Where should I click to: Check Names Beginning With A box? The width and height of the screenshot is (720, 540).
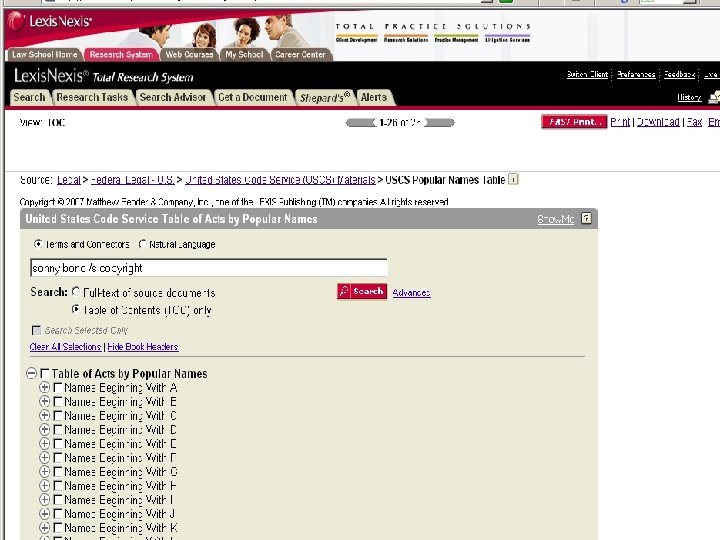point(58,388)
